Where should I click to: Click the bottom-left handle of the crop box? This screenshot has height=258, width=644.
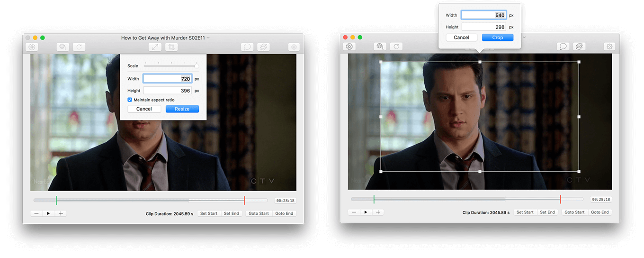[381, 171]
